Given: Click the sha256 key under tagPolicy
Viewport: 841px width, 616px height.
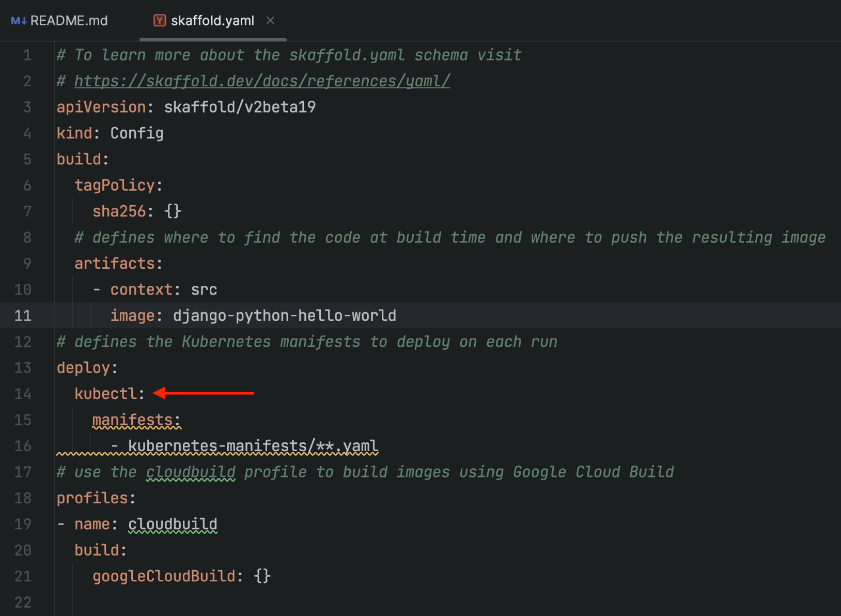Looking at the screenshot, I should [119, 211].
